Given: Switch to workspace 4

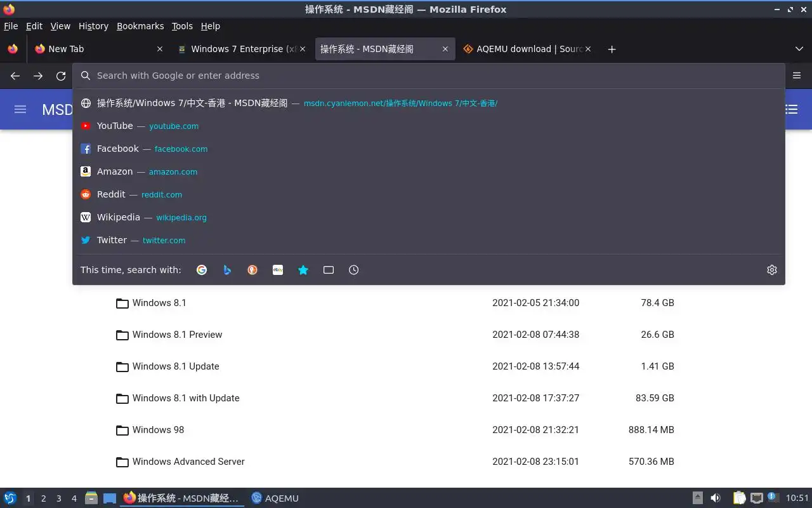Looking at the screenshot, I should 74,498.
